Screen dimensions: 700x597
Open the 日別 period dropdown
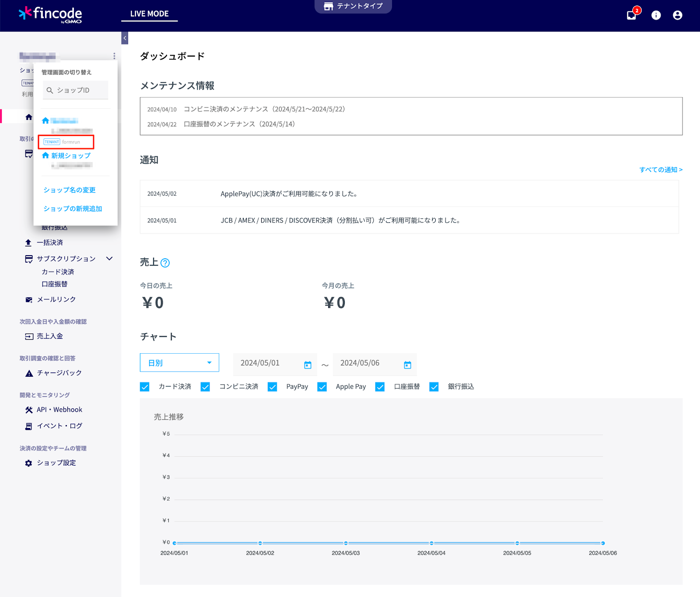pyautogui.click(x=179, y=363)
